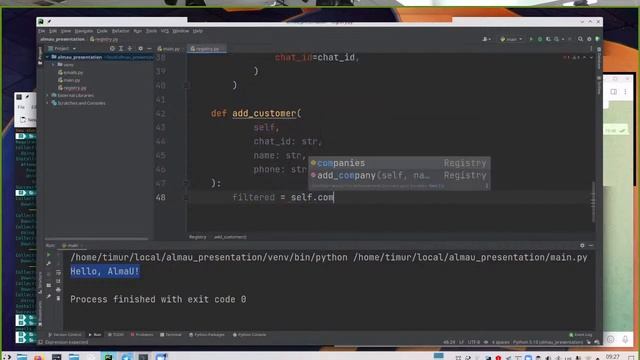The width and height of the screenshot is (640, 360).
Task: Click the main.py path in console output
Action: tap(470, 258)
